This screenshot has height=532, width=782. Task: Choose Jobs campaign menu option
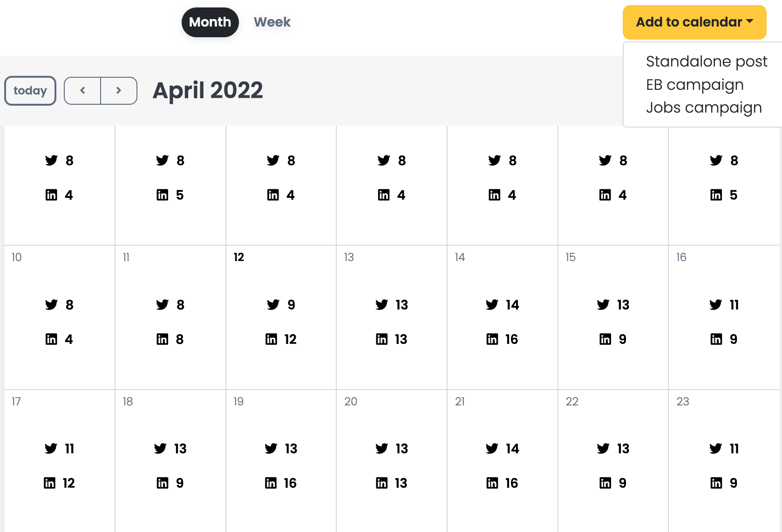(x=703, y=108)
